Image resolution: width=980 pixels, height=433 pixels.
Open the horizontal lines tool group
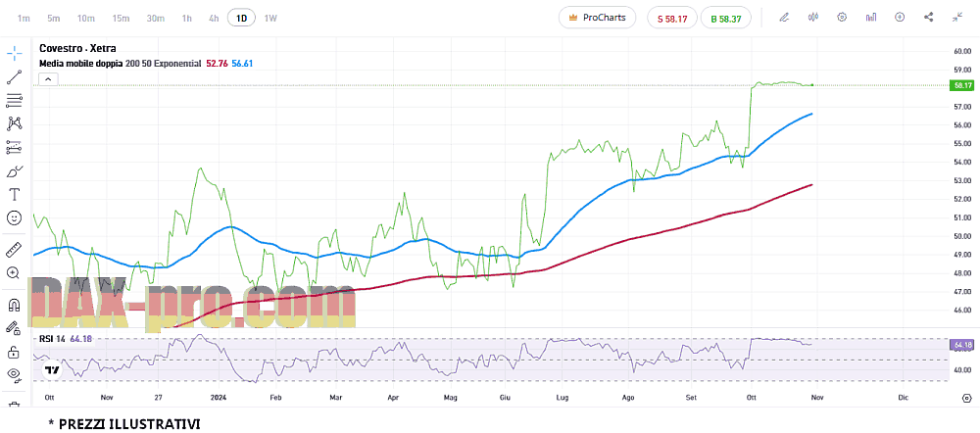pyautogui.click(x=14, y=100)
